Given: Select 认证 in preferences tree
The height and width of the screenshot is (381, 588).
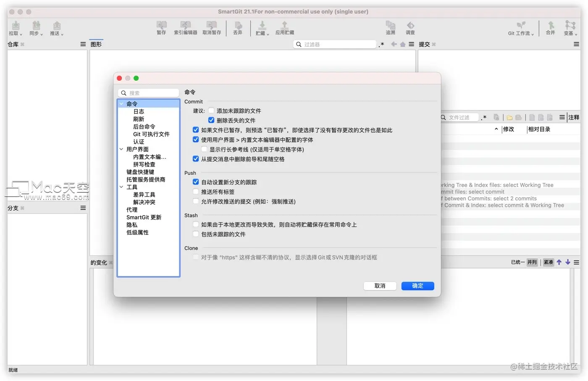Looking at the screenshot, I should [x=139, y=142].
